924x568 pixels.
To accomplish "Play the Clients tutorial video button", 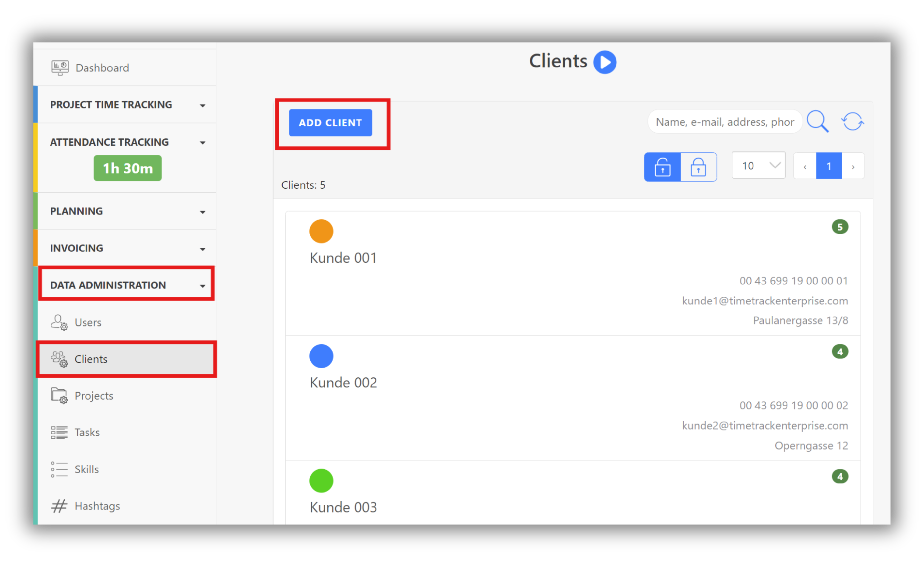I will (605, 62).
